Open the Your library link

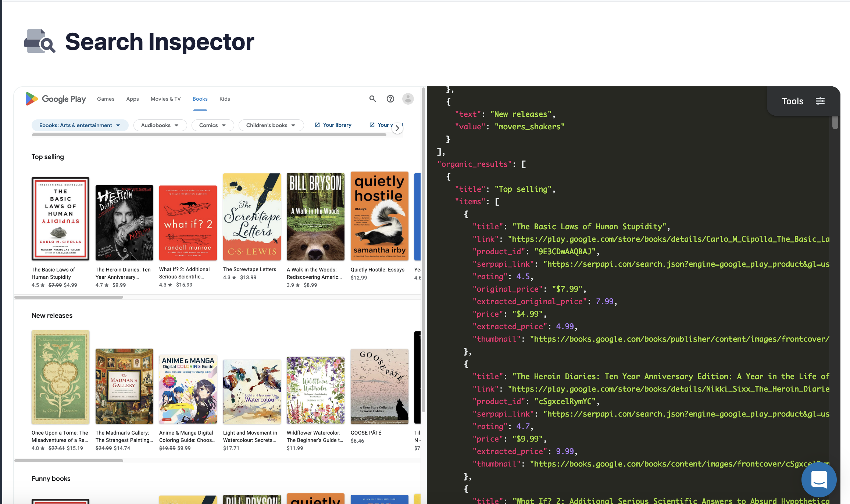tap(333, 125)
